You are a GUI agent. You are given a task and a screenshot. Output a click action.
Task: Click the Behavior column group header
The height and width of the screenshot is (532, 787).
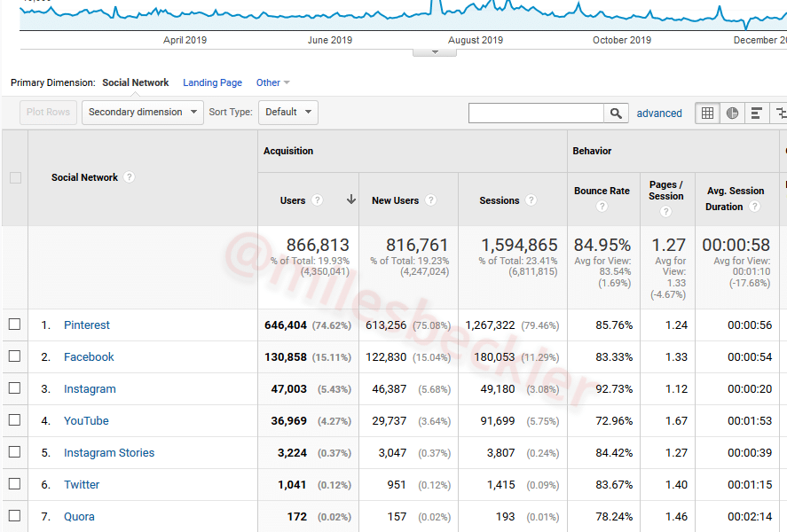point(592,151)
